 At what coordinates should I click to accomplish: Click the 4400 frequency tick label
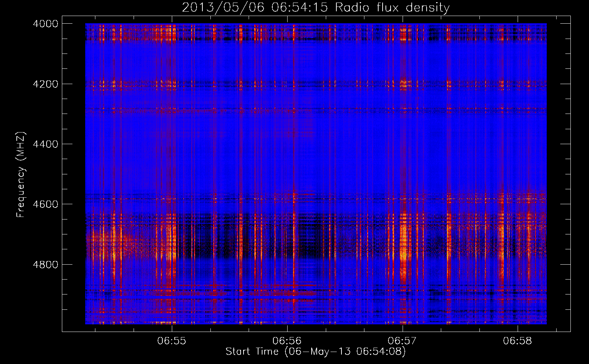pos(45,144)
